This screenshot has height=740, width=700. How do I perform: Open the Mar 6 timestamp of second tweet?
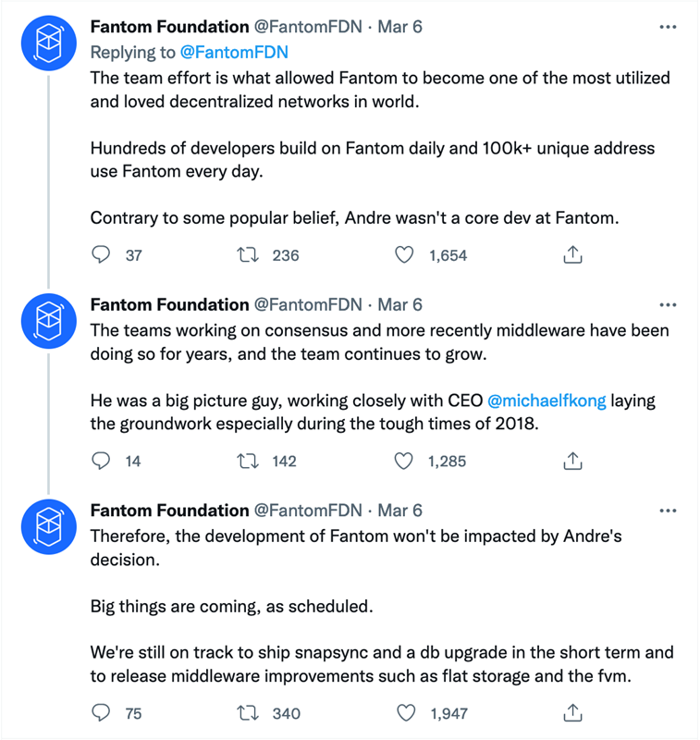coord(399,305)
